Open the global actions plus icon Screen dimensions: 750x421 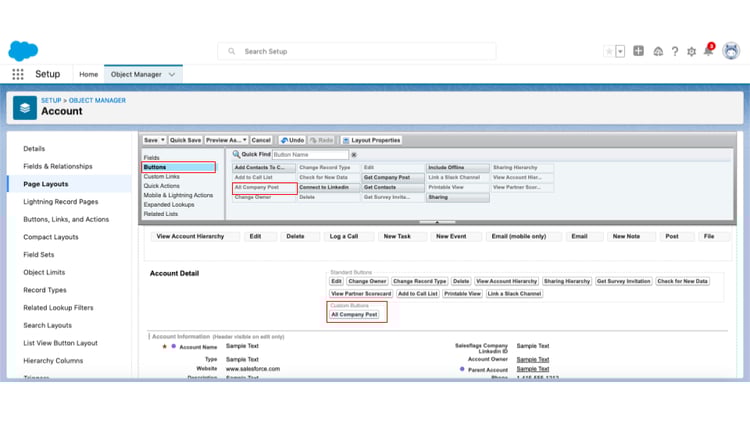638,51
